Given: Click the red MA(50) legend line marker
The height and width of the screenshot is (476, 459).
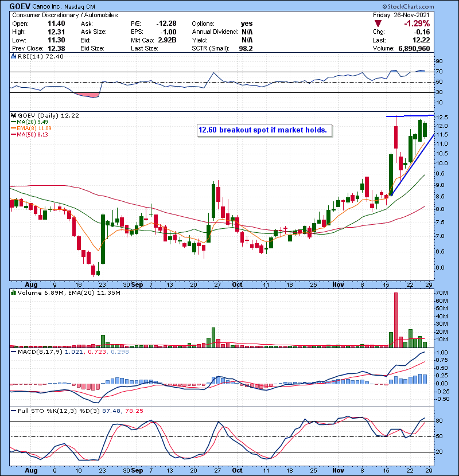Looking at the screenshot, I should click(x=14, y=135).
